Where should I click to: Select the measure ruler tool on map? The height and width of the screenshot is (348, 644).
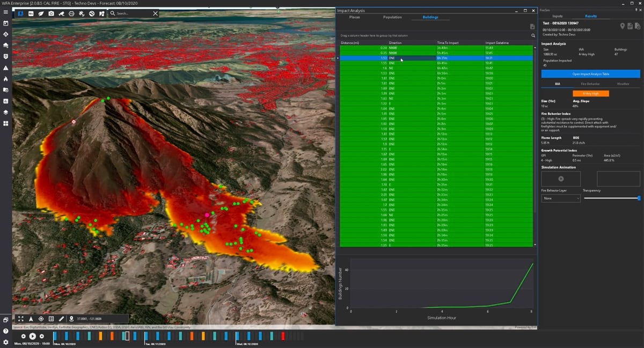pos(61,319)
